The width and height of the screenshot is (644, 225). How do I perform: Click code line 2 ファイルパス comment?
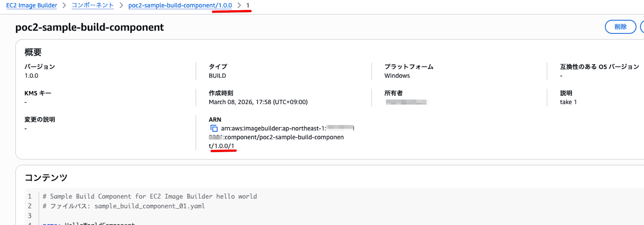pos(124,206)
